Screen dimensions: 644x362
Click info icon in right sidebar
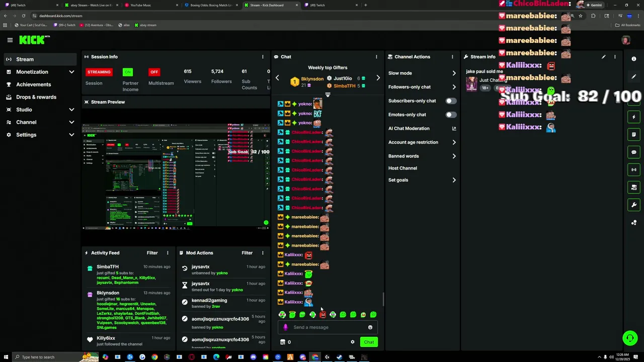(x=634, y=59)
